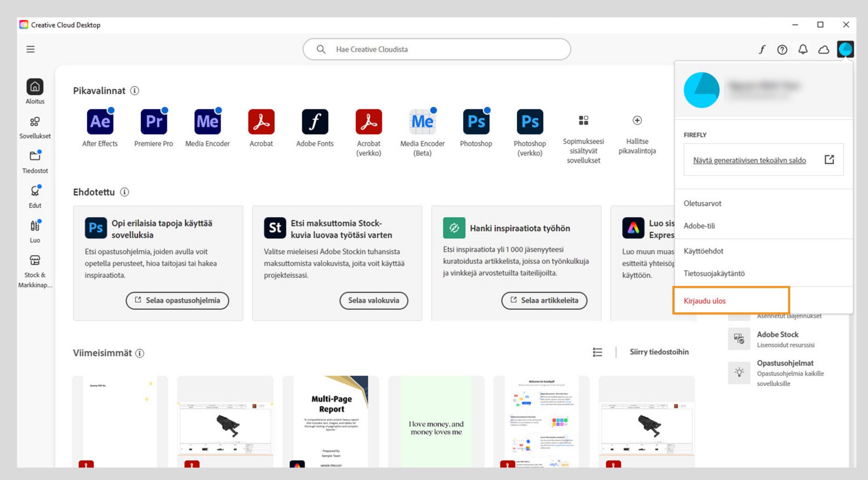Click Näytä generatiivisen tekoälyn saldo link

tap(749, 160)
